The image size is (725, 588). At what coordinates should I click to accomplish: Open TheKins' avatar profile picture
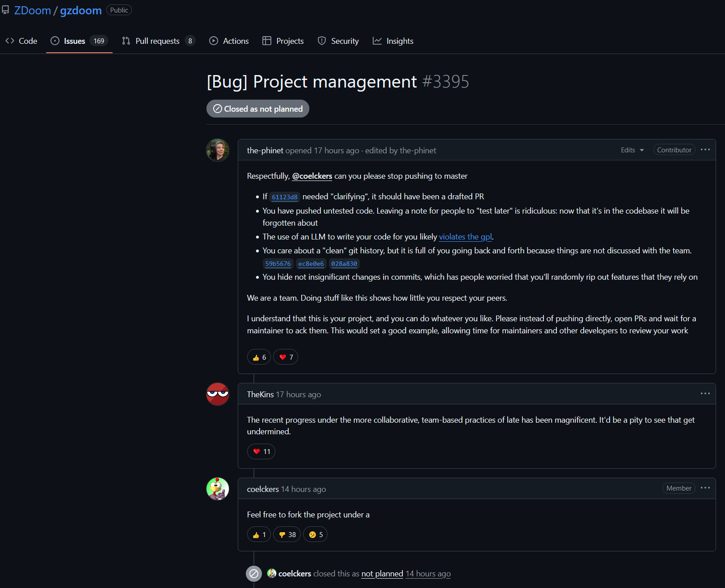coord(218,394)
